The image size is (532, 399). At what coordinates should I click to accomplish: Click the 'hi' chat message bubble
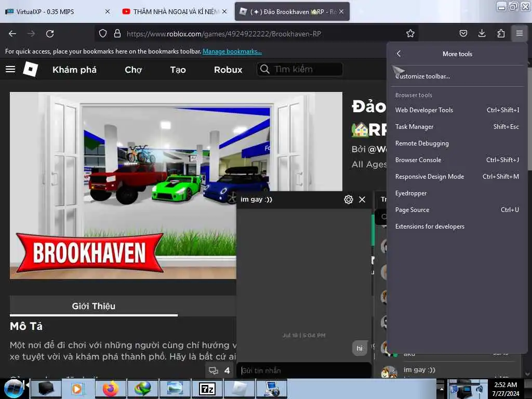(x=360, y=349)
